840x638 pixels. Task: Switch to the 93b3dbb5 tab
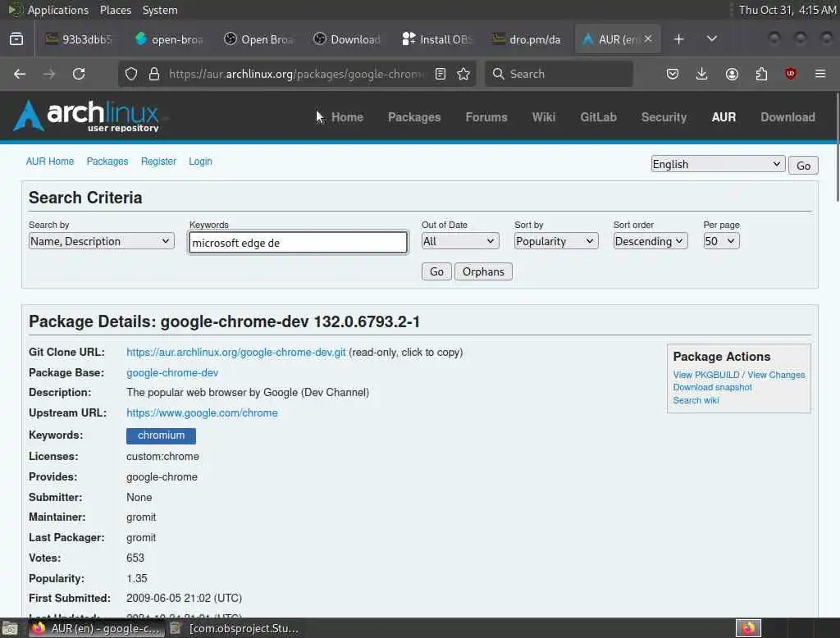79,39
